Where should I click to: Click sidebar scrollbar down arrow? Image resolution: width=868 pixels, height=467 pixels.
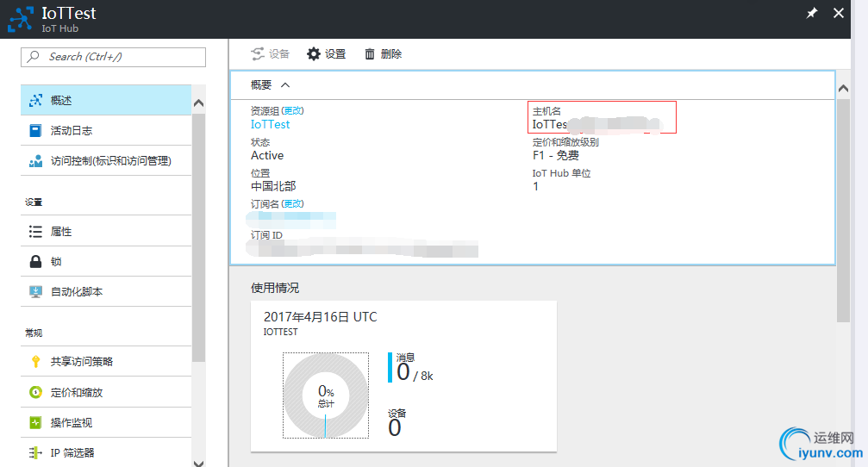pos(199,463)
